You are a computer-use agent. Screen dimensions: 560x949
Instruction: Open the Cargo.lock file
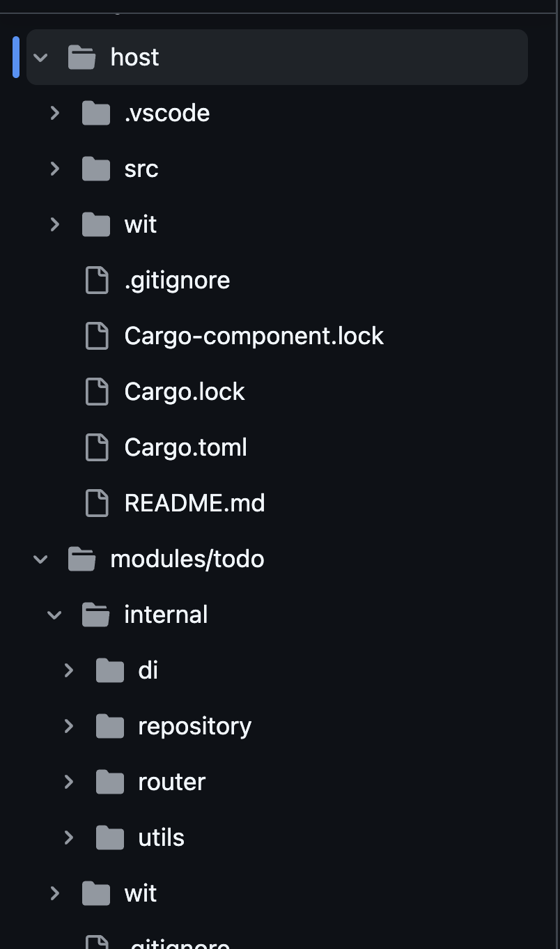click(x=185, y=392)
